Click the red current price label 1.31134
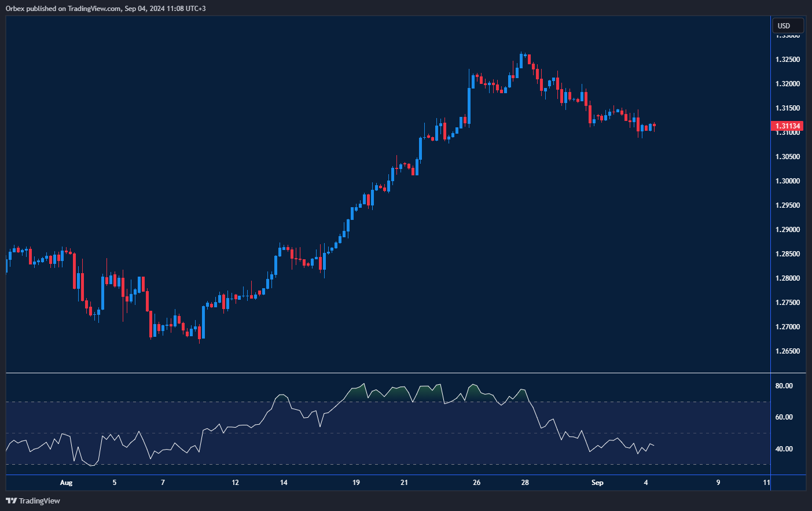This screenshot has height=511, width=812. point(787,126)
